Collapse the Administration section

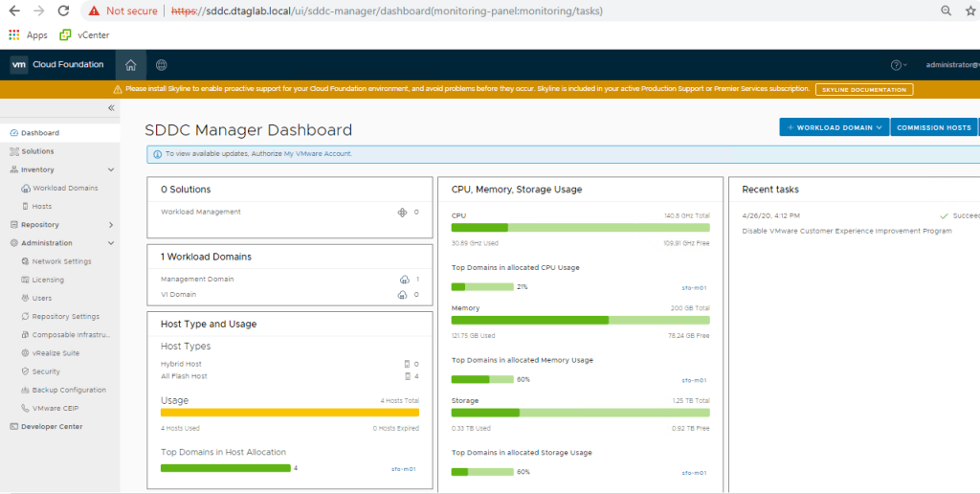[x=111, y=243]
